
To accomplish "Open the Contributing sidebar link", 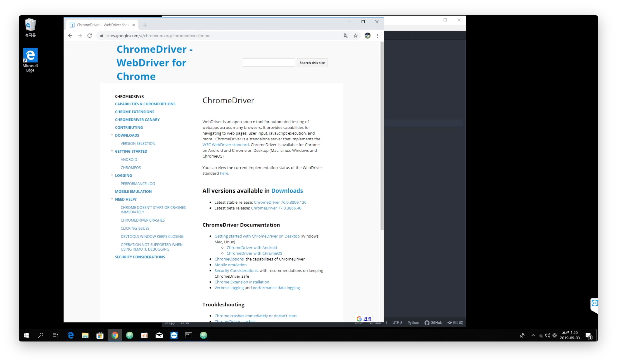I will (129, 128).
